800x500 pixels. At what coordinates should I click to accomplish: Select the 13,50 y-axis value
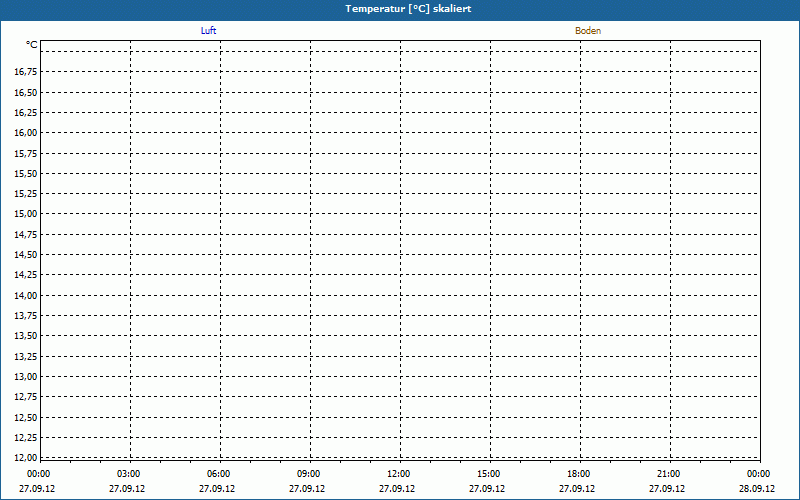26,336
